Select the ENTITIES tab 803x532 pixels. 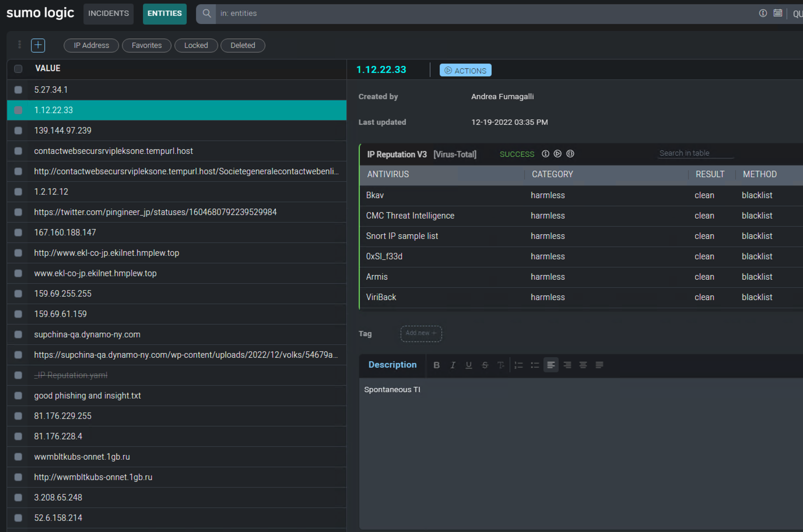pos(164,13)
